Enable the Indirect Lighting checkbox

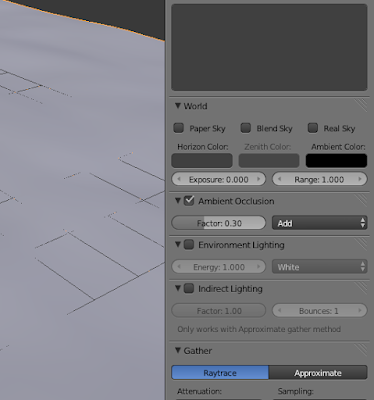(189, 288)
